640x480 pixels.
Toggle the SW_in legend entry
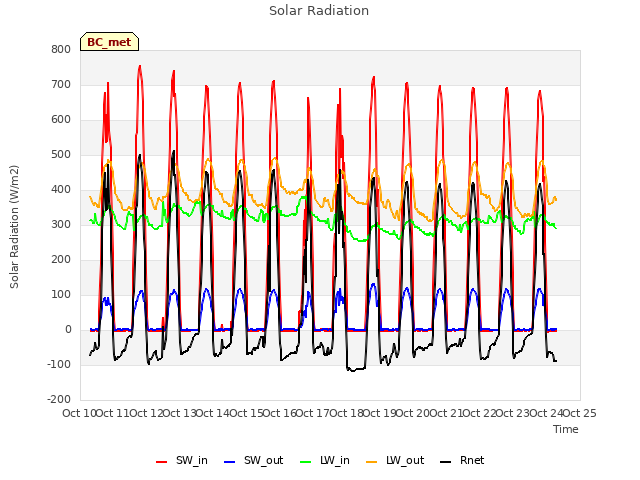pyautogui.click(x=182, y=460)
